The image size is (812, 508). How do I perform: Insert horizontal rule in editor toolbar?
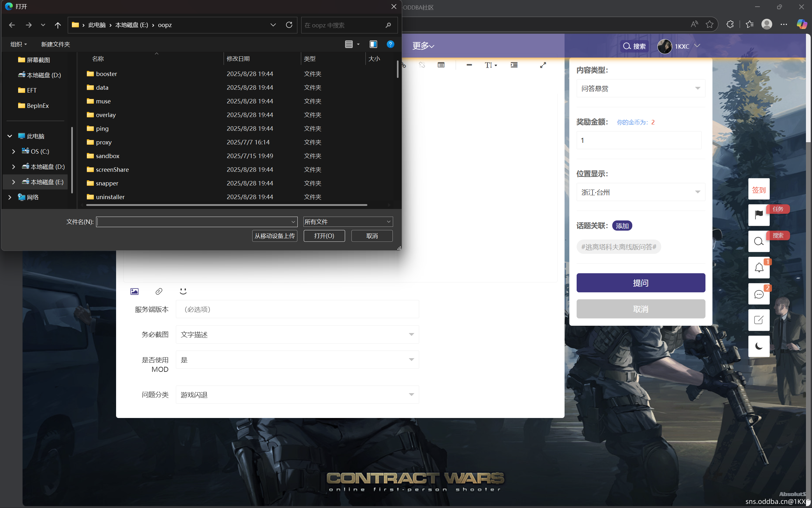coord(469,65)
